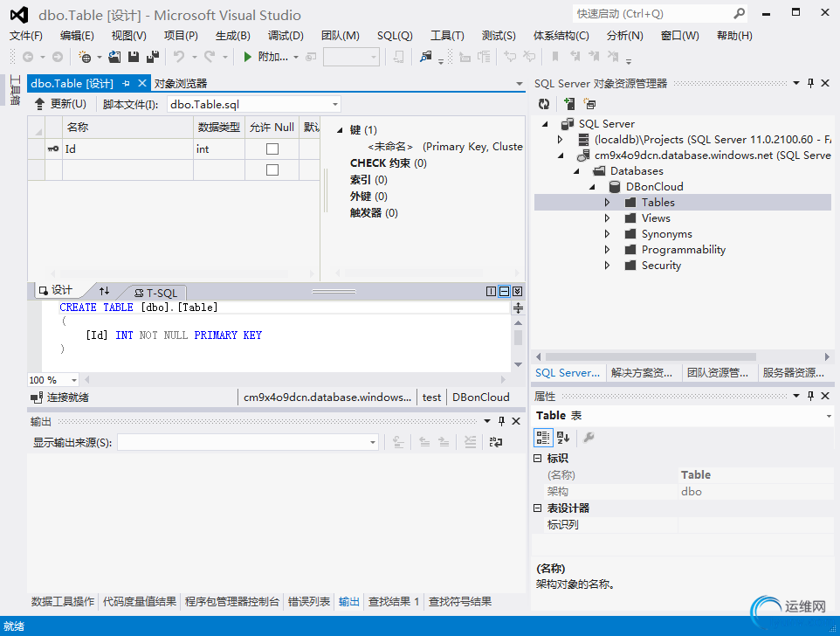Open the Table 表 object dropdown in Properties

[829, 416]
